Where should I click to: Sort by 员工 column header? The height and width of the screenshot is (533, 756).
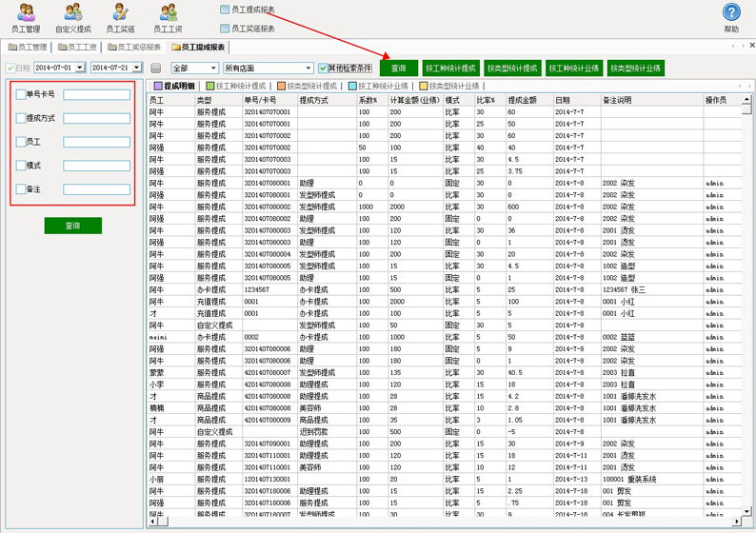[170, 100]
